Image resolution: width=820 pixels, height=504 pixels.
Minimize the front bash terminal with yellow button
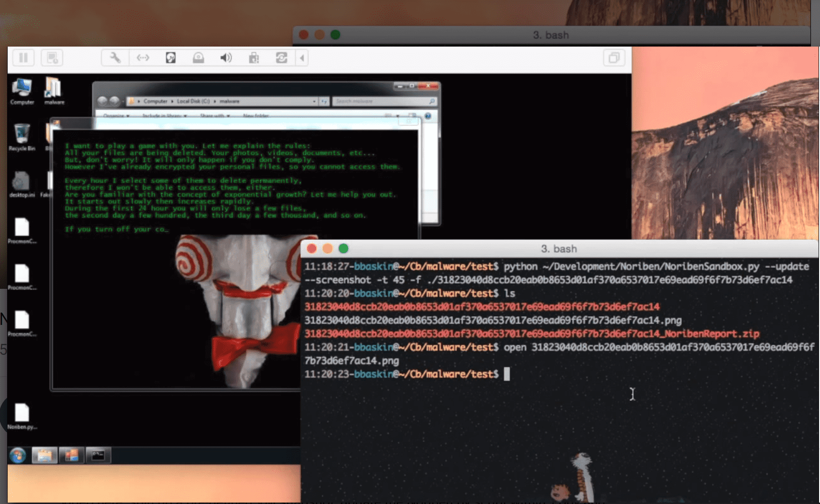point(328,248)
